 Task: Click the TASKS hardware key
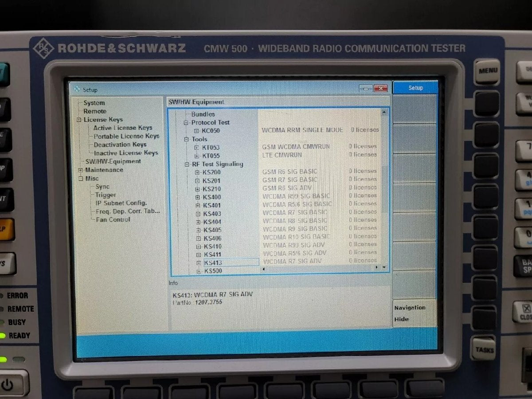click(x=484, y=349)
